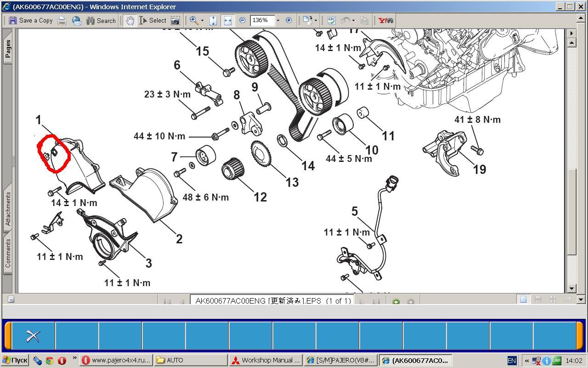The image size is (588, 368).
Task: Print the document with the printer icon
Action: pyautogui.click(x=62, y=20)
